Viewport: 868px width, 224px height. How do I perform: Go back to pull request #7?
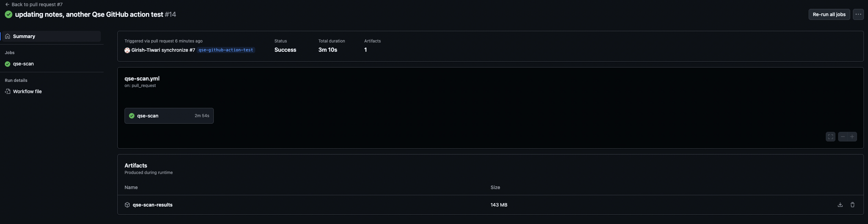point(37,4)
